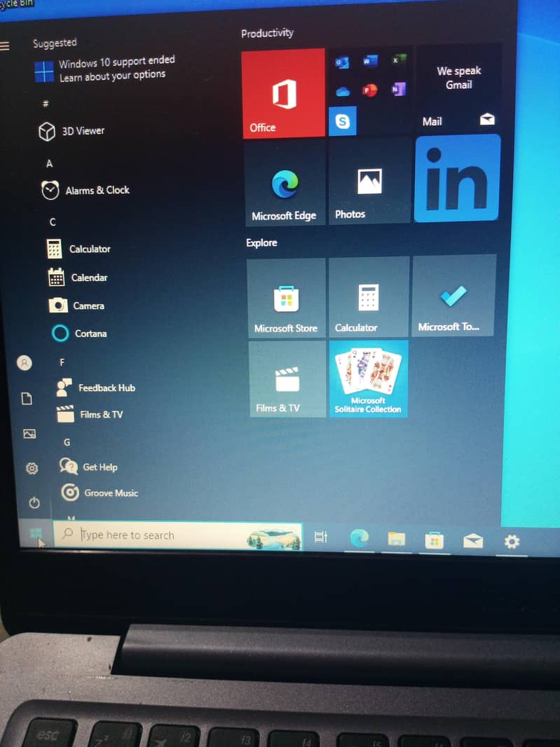
Task: Open Word in the Office apps tile
Action: coord(370,61)
